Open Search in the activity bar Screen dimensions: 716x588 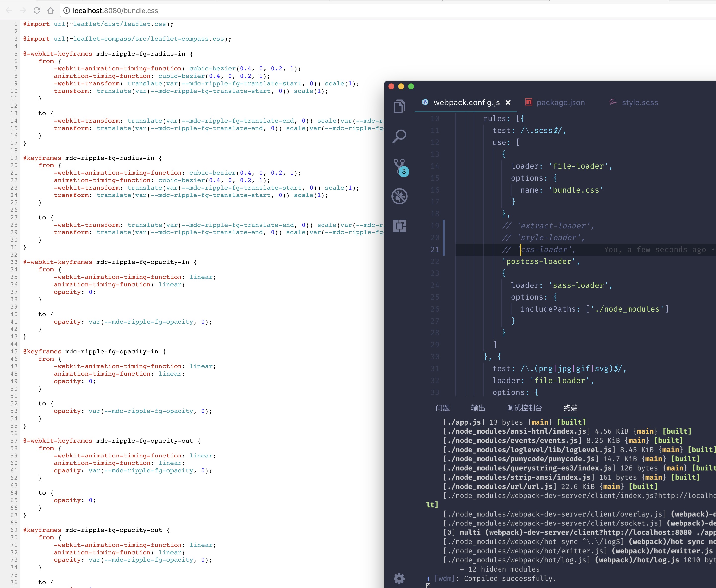[399, 136]
